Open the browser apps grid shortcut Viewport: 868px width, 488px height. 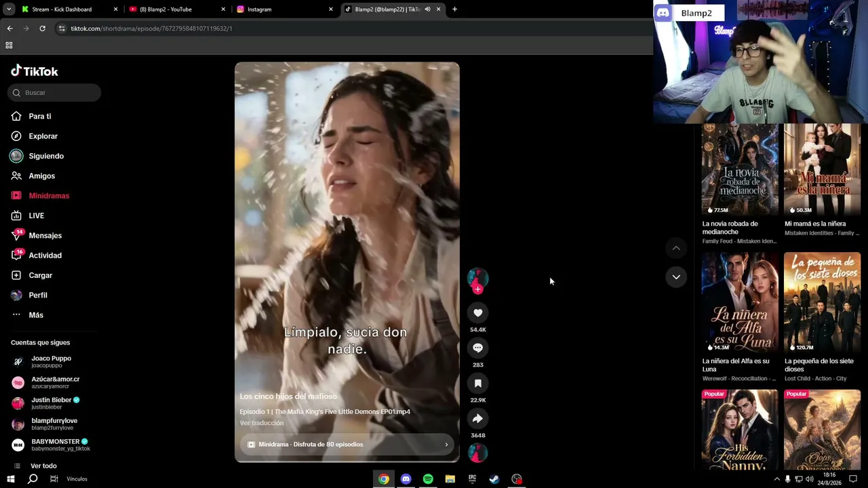9,45
